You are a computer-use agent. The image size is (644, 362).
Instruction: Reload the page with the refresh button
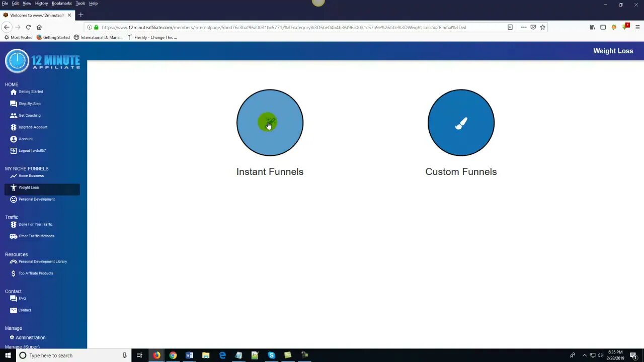[x=29, y=27]
